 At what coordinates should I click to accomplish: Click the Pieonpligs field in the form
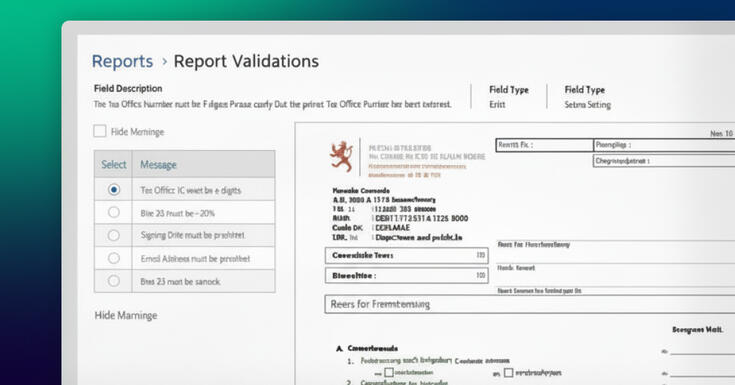(664, 145)
